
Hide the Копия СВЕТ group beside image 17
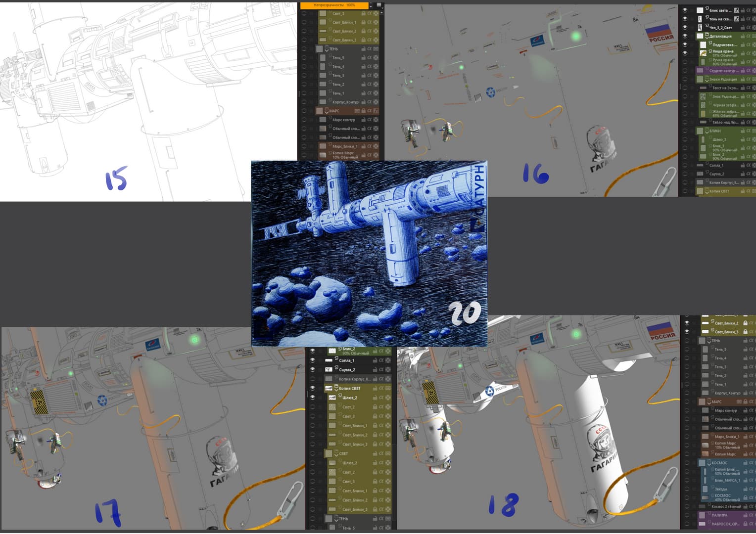pos(312,388)
